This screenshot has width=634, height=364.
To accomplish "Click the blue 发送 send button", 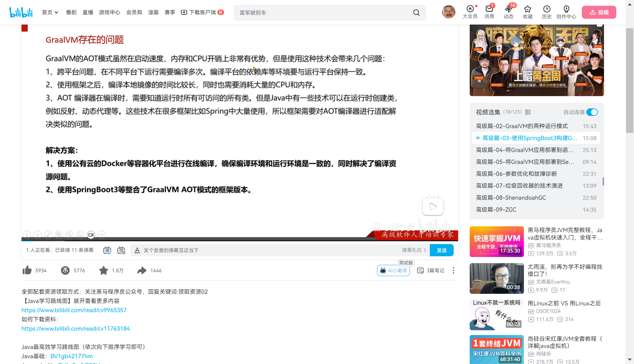I will coord(442,250).
